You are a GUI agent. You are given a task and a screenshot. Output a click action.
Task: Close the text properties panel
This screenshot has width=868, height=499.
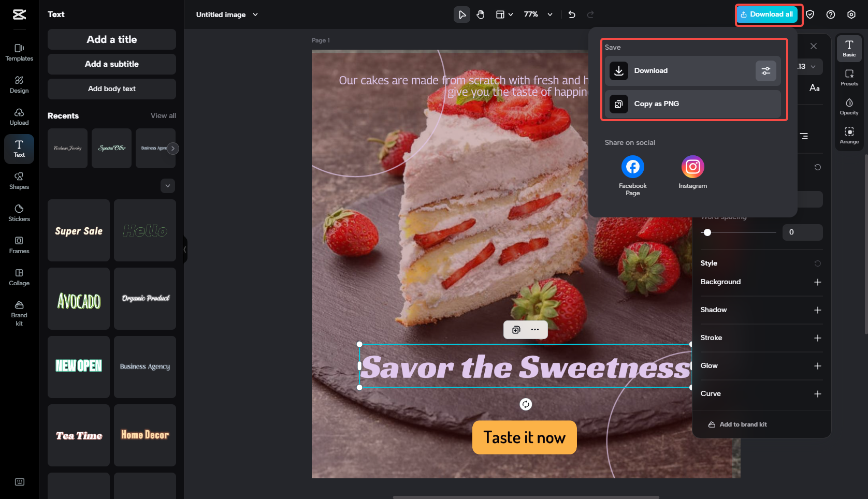click(x=814, y=46)
